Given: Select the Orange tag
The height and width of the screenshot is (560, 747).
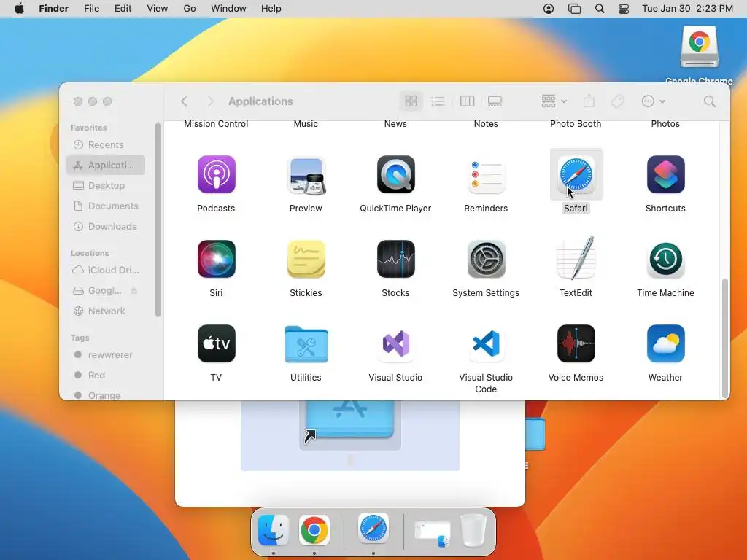Looking at the screenshot, I should [106, 395].
